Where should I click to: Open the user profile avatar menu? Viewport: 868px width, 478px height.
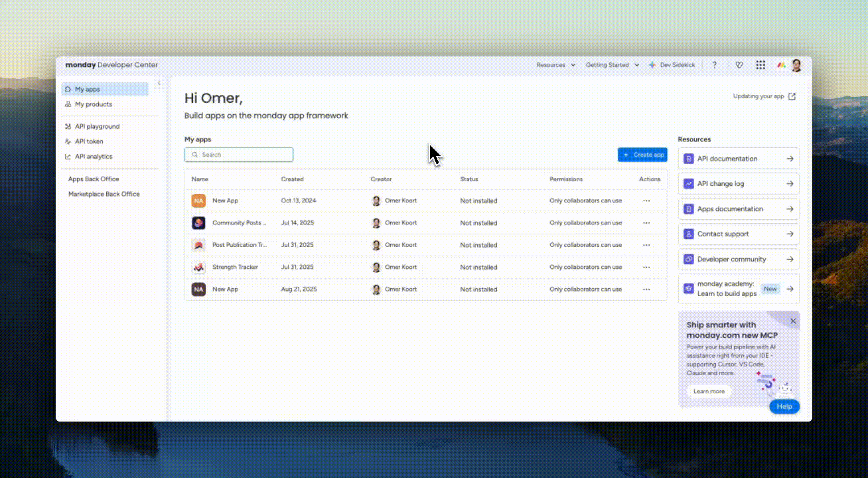[x=796, y=65]
